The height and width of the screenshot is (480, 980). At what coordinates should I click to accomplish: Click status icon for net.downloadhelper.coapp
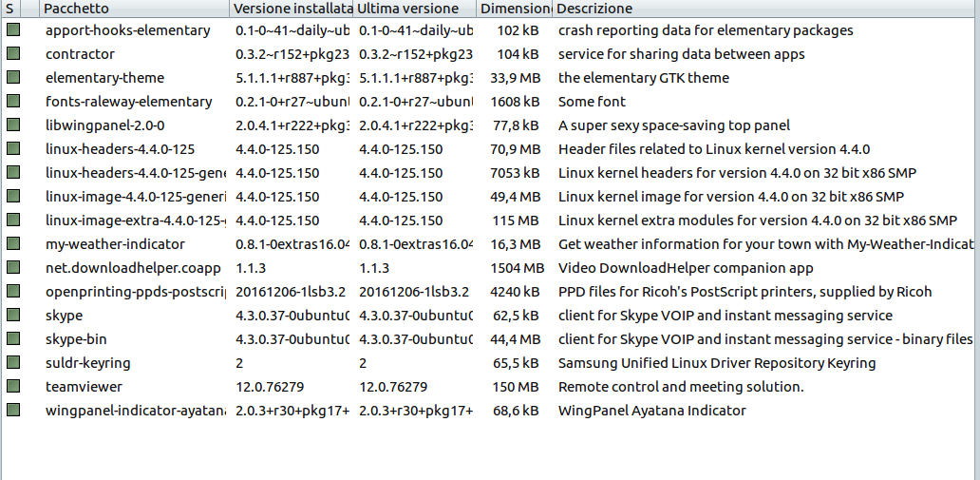click(13, 267)
